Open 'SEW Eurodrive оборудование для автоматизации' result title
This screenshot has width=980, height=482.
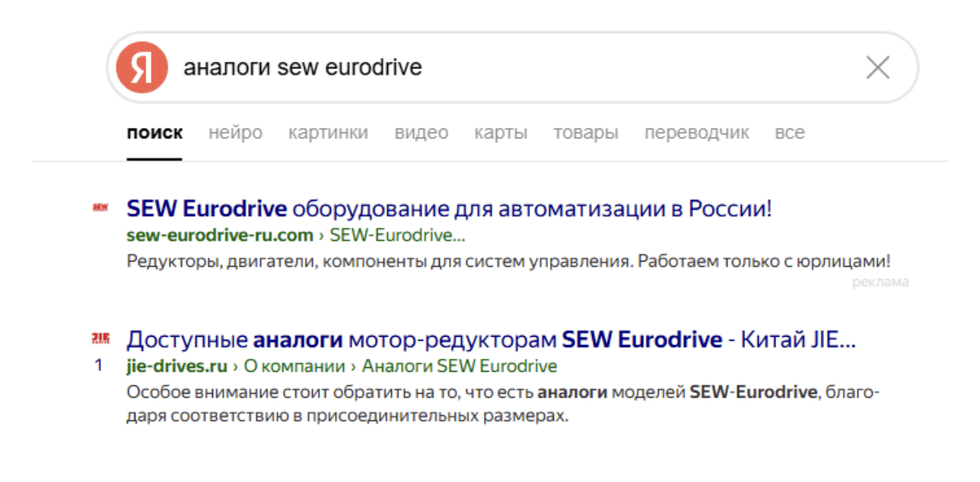tap(449, 208)
